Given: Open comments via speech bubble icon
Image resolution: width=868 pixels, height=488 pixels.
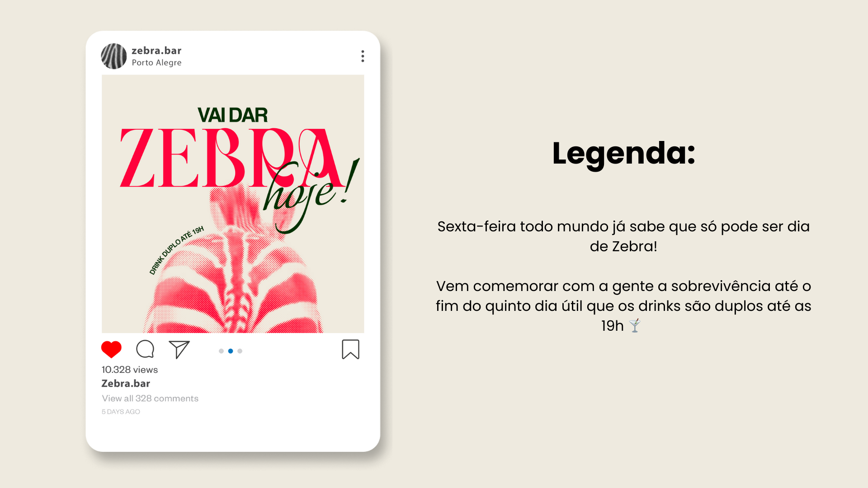Looking at the screenshot, I should (145, 349).
